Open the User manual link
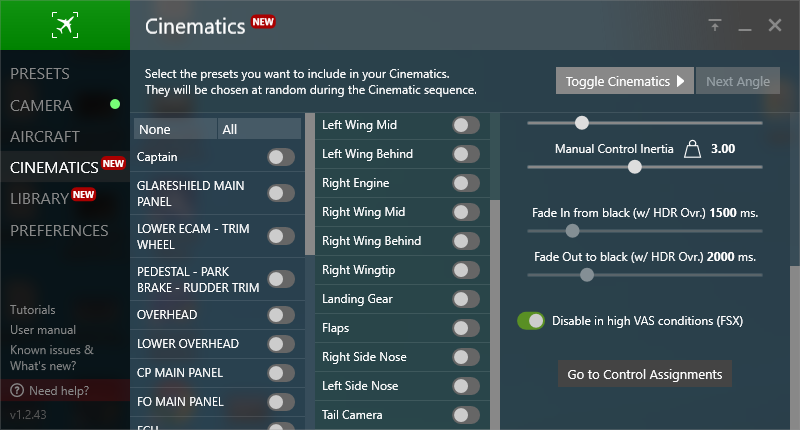This screenshot has width=800, height=430. pyautogui.click(x=43, y=330)
